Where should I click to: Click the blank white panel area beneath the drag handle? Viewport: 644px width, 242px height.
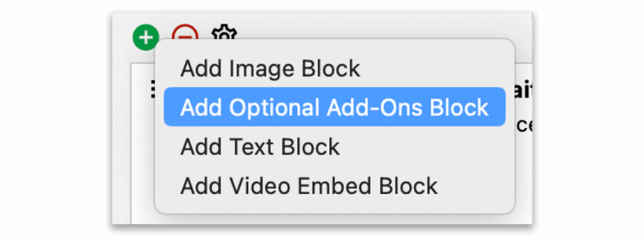(x=143, y=164)
